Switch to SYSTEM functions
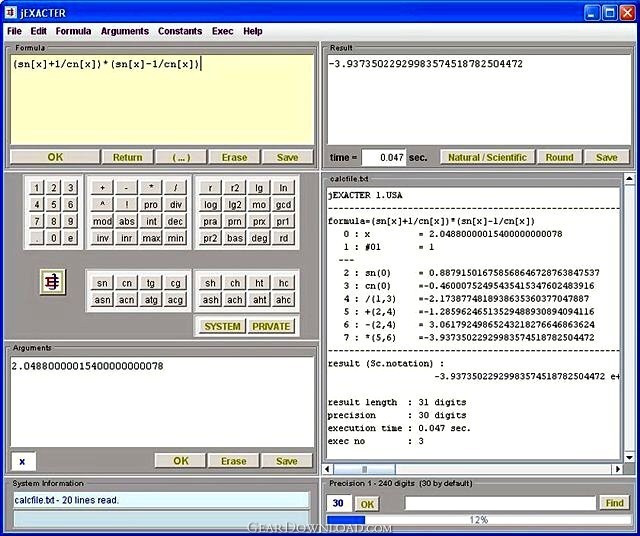640x536 pixels. coord(222,326)
